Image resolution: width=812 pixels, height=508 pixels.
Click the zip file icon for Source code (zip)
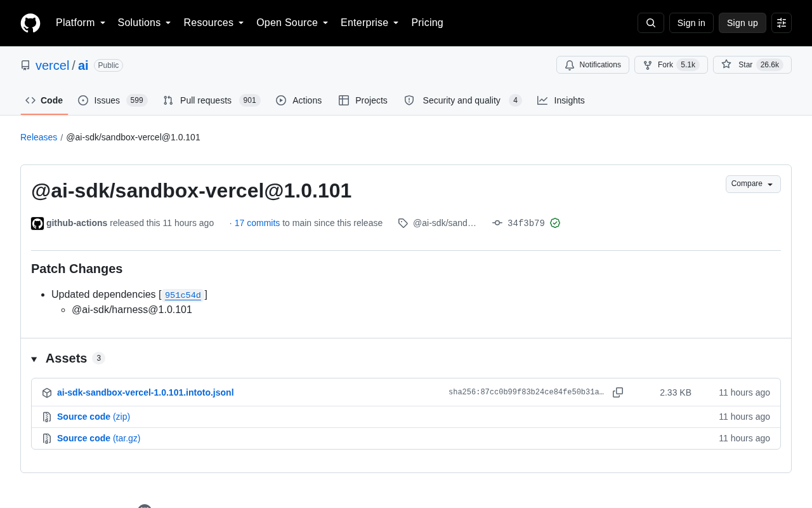(47, 417)
